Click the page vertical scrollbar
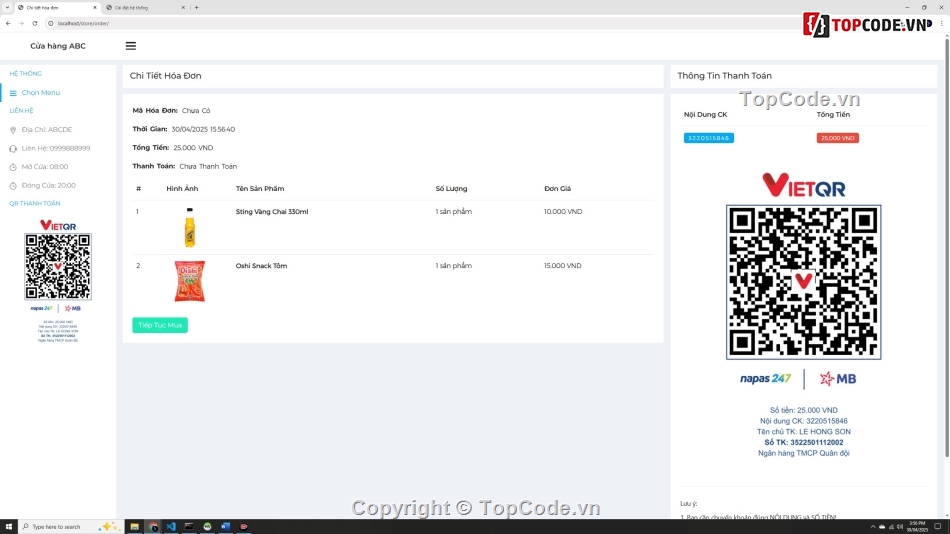This screenshot has width=950, height=534. [x=947, y=249]
